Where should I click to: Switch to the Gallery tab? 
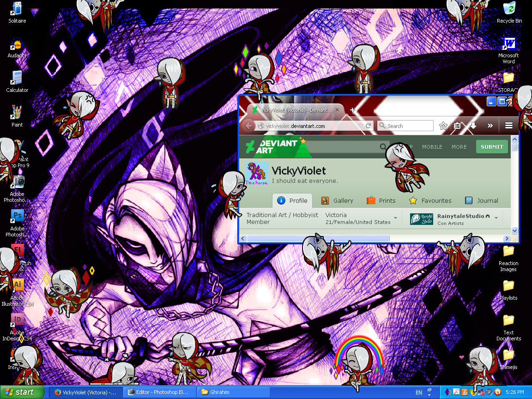click(x=337, y=200)
